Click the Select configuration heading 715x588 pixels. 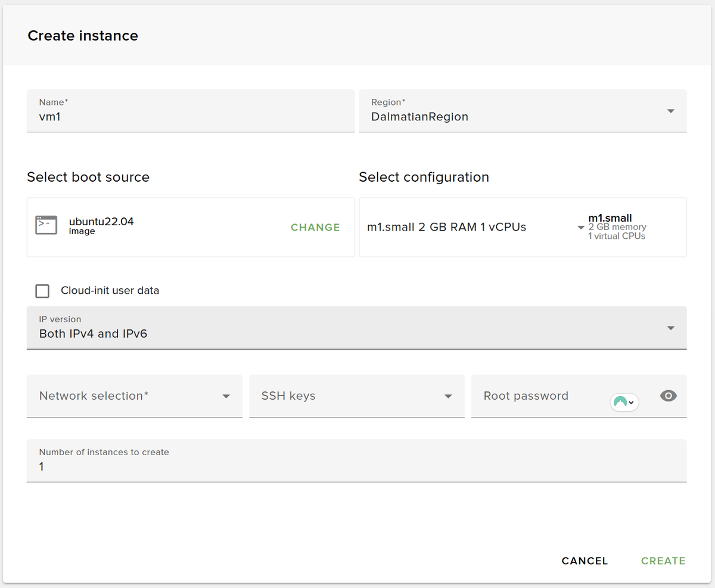[424, 177]
